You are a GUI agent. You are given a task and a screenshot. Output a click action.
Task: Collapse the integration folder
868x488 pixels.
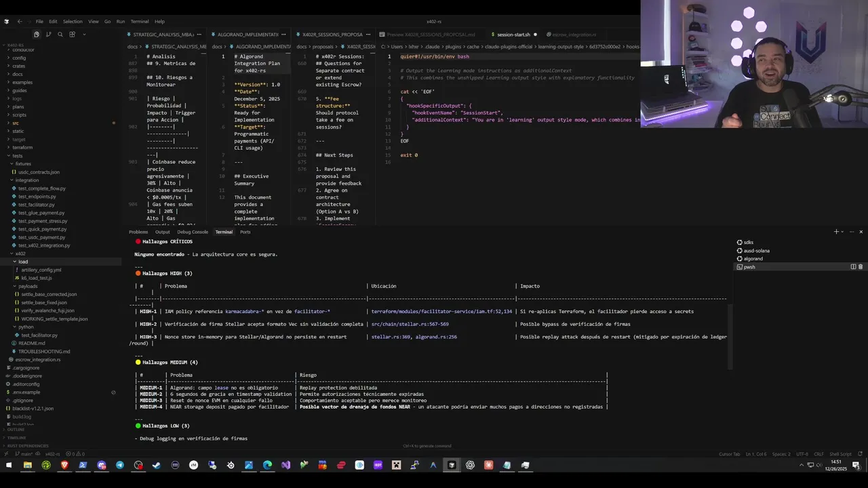coord(60,180)
